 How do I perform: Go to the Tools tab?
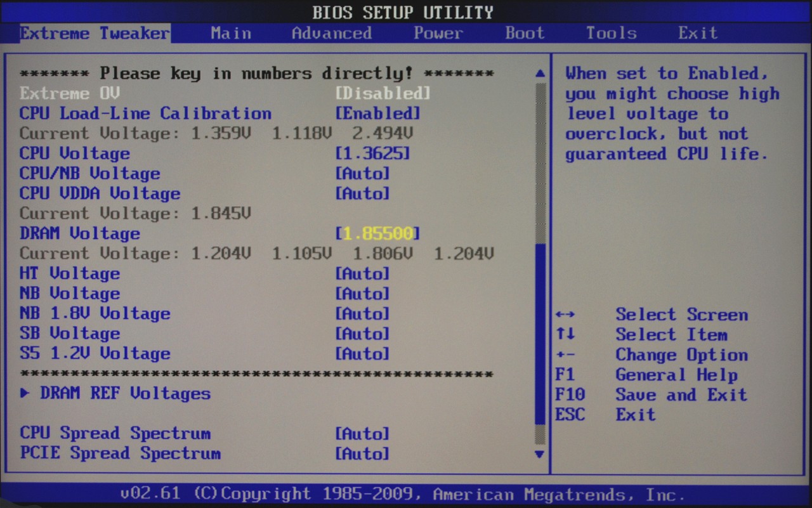(x=611, y=33)
